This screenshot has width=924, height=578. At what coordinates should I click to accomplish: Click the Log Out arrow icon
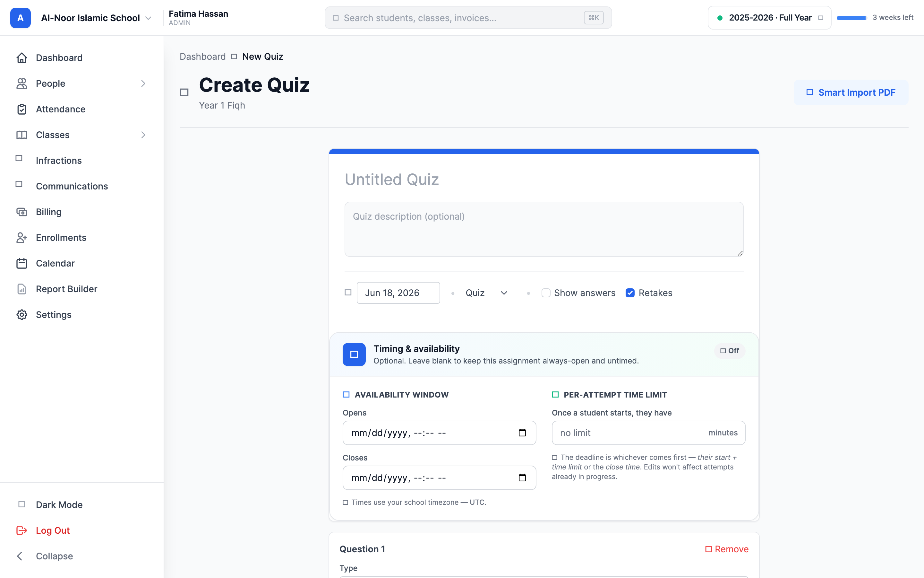coord(22,530)
